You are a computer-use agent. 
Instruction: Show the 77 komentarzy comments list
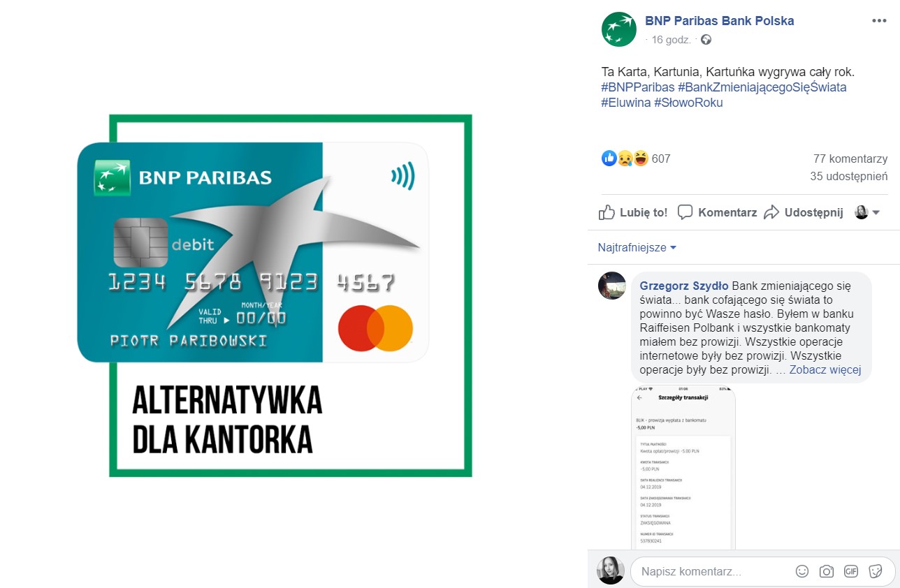pos(850,159)
